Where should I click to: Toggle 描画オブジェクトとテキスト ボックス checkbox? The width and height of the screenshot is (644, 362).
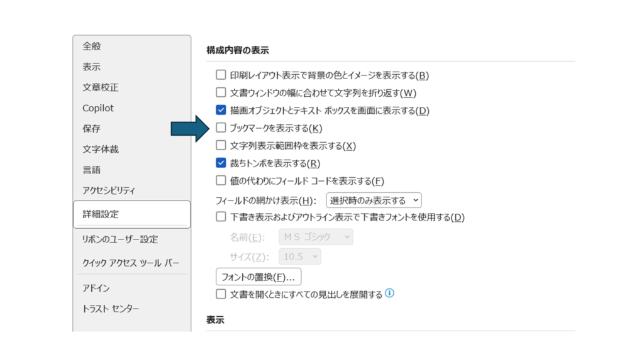[221, 111]
